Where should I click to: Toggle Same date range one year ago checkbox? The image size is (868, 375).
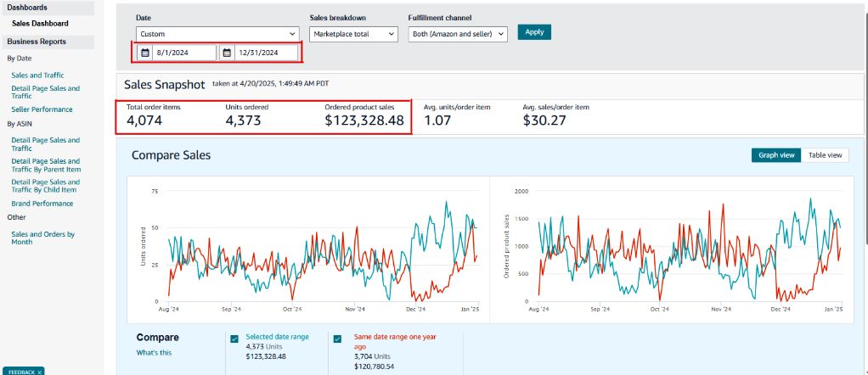point(337,339)
